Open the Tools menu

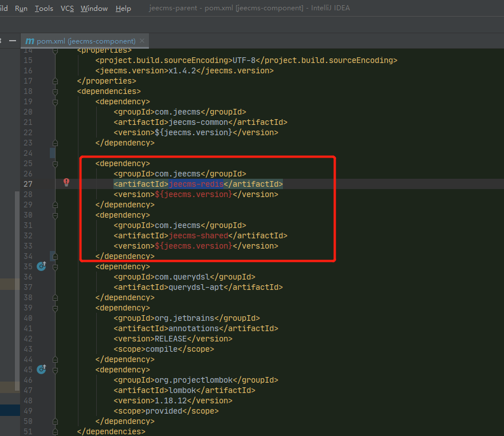click(44, 9)
